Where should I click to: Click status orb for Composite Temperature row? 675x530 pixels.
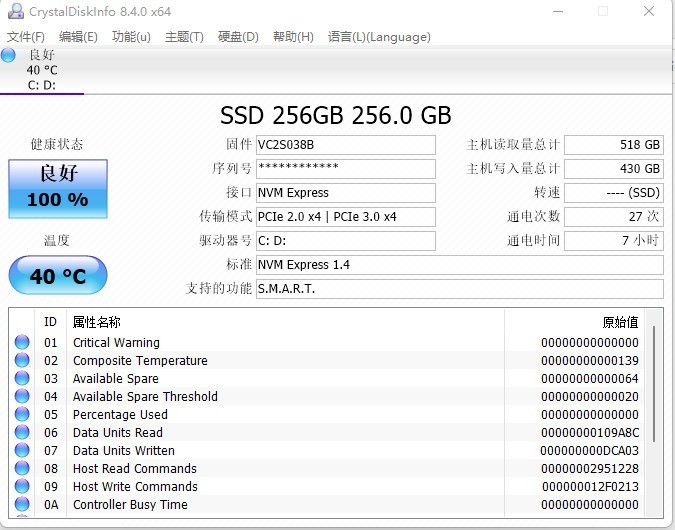pos(22,360)
